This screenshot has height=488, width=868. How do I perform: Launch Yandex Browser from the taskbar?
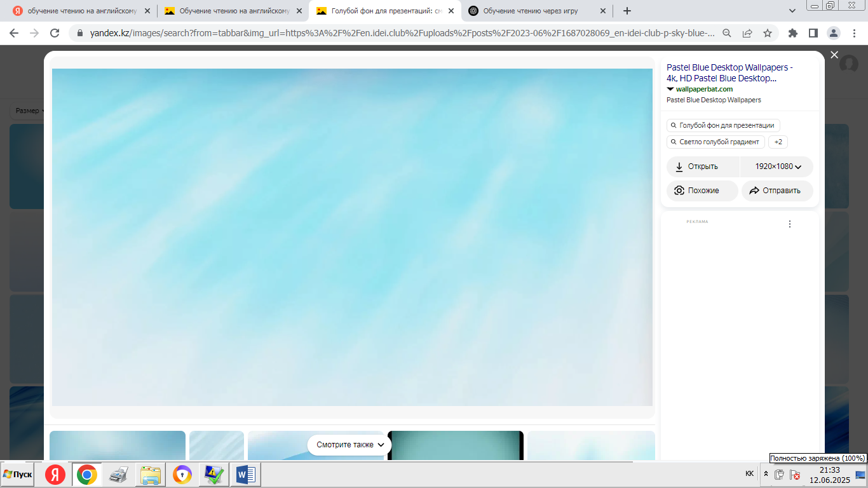pos(55,475)
